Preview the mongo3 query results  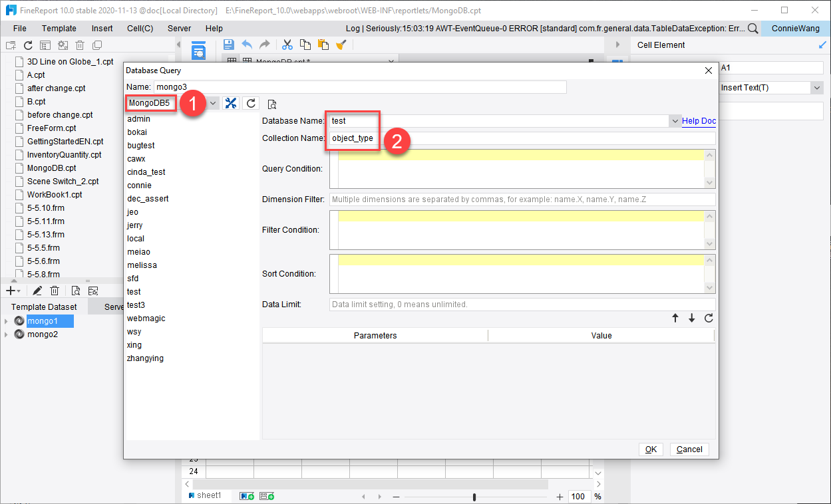click(271, 103)
